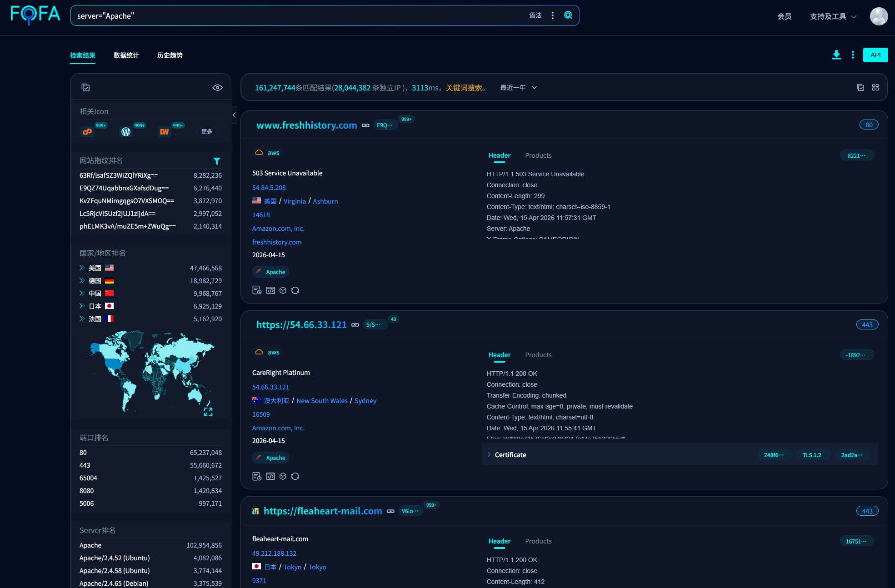Open Products tab in freshhistory result
Image resolution: width=895 pixels, height=588 pixels.
point(538,155)
